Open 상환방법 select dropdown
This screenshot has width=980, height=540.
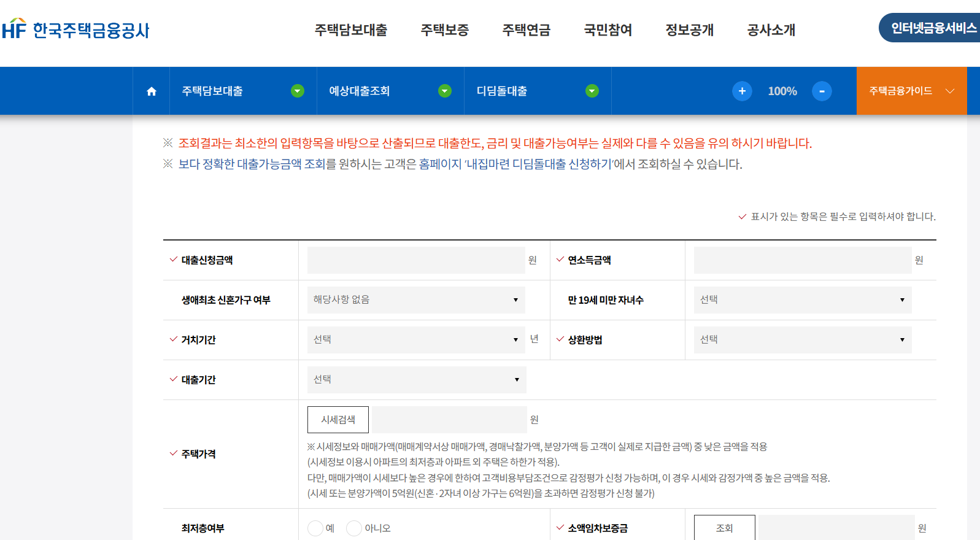coord(803,340)
